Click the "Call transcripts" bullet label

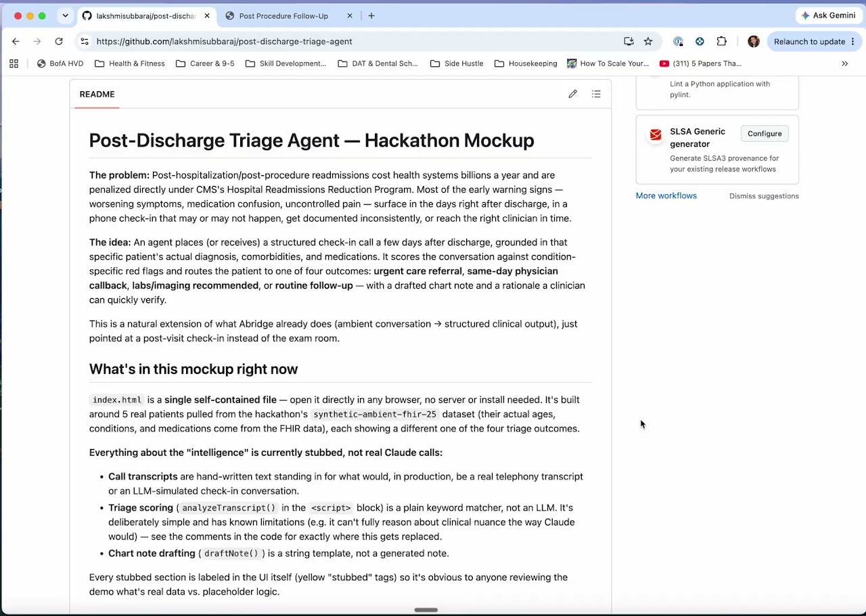[x=143, y=477]
